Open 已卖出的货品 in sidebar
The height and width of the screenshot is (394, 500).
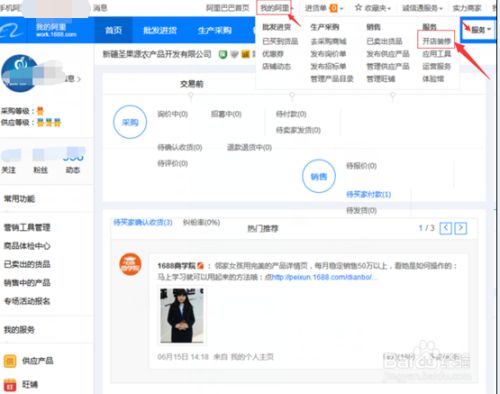coord(27,264)
